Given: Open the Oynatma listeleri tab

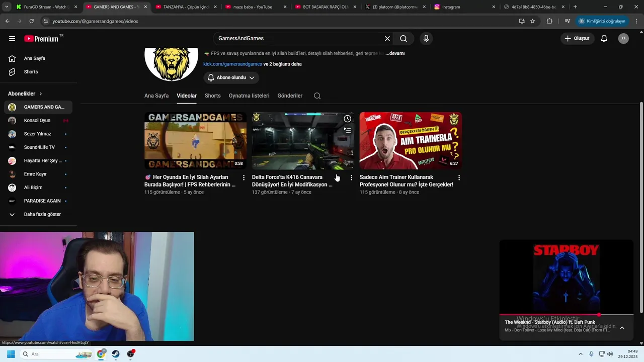Looking at the screenshot, I should (x=249, y=96).
